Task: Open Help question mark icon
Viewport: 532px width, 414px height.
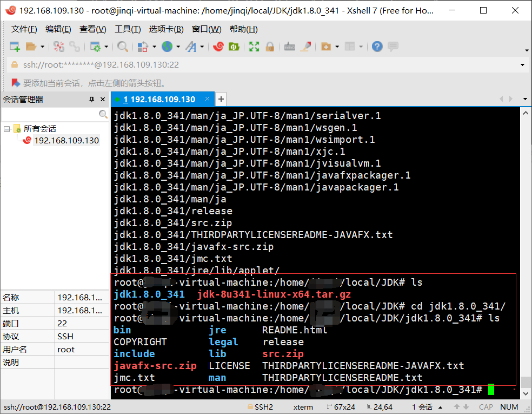Action: 377,47
